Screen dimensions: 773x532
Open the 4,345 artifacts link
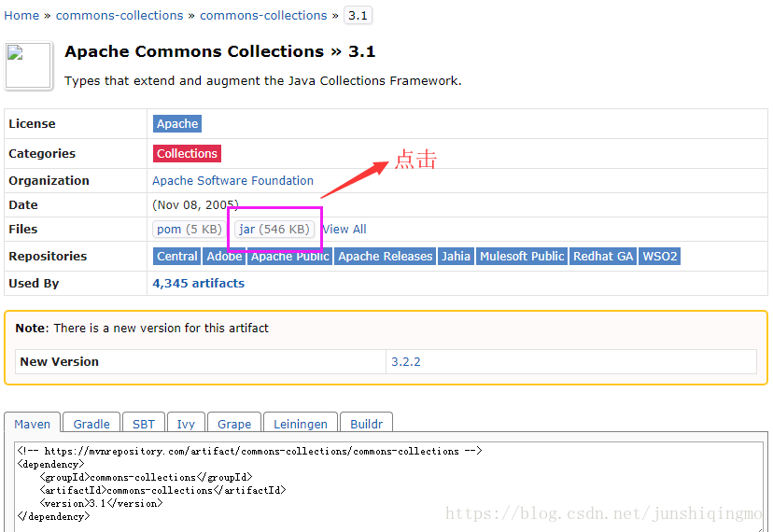tap(198, 284)
